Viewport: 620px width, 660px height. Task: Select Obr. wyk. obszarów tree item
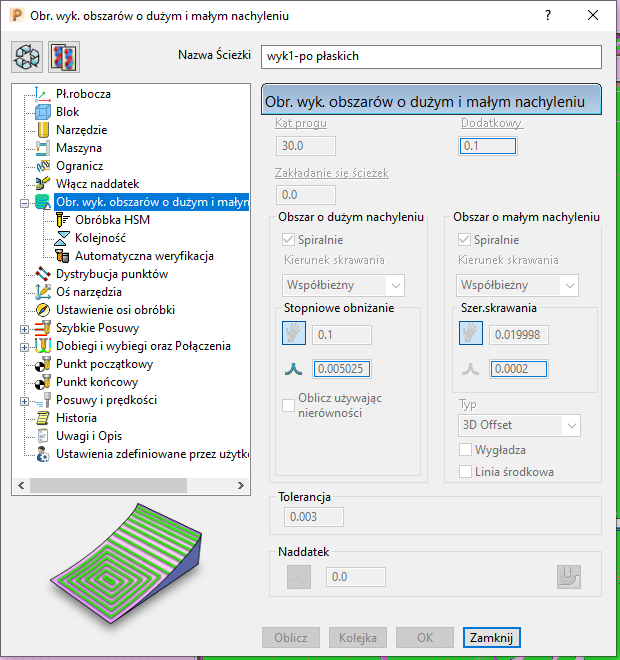click(x=152, y=202)
